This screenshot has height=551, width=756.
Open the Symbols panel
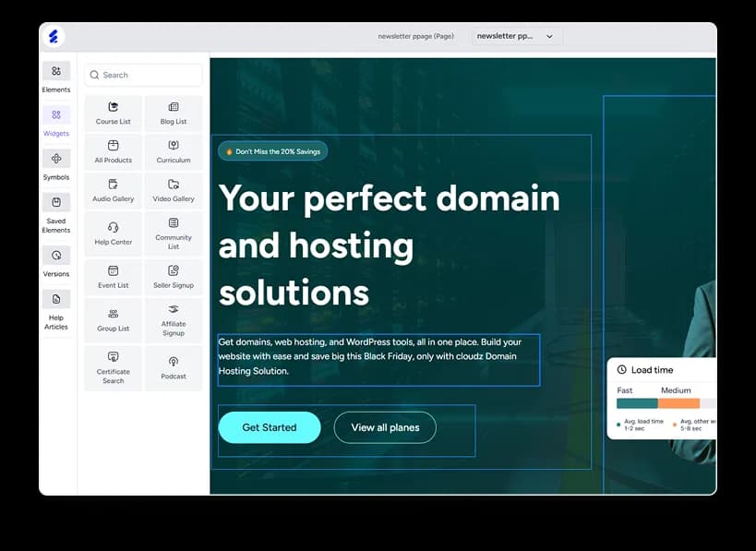pyautogui.click(x=55, y=165)
